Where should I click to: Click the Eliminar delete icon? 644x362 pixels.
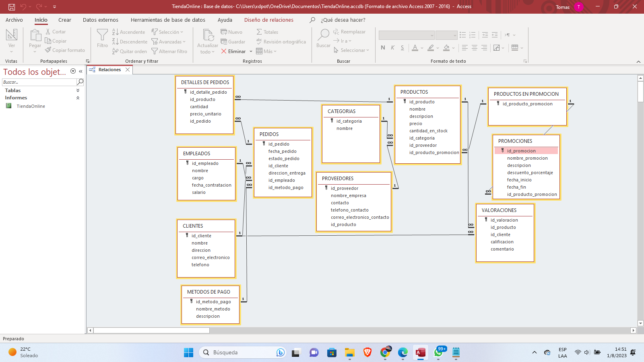coord(224,51)
